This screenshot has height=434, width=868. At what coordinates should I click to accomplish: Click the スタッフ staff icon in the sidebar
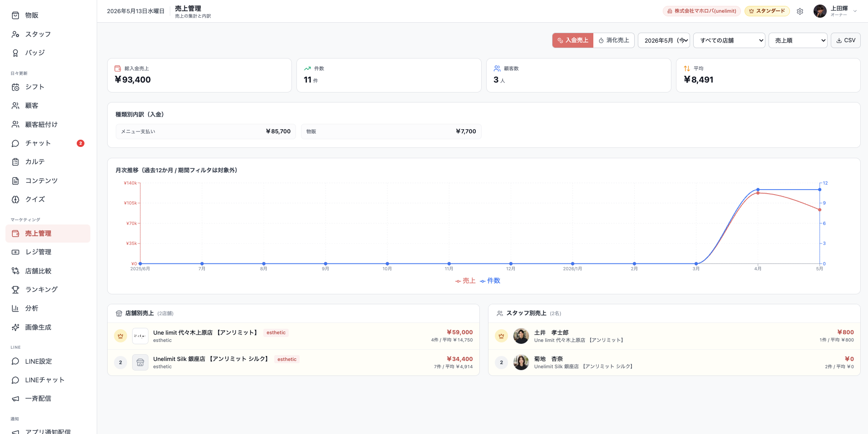15,34
